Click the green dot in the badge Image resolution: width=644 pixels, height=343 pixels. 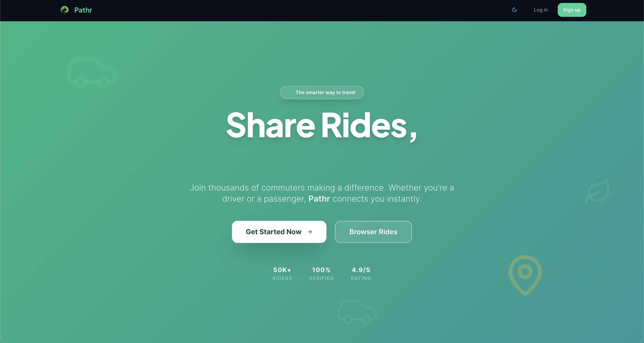click(x=290, y=92)
